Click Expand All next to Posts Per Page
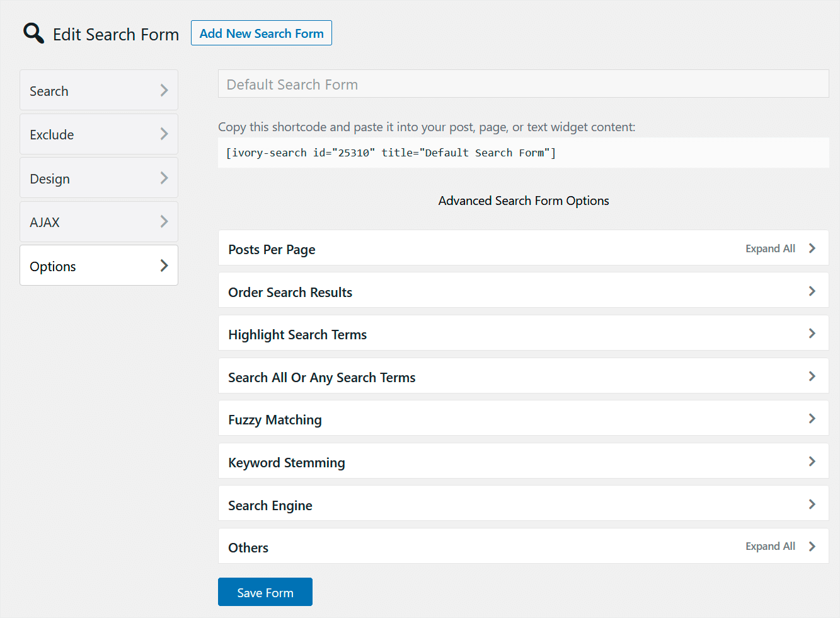The height and width of the screenshot is (618, 840). point(769,248)
